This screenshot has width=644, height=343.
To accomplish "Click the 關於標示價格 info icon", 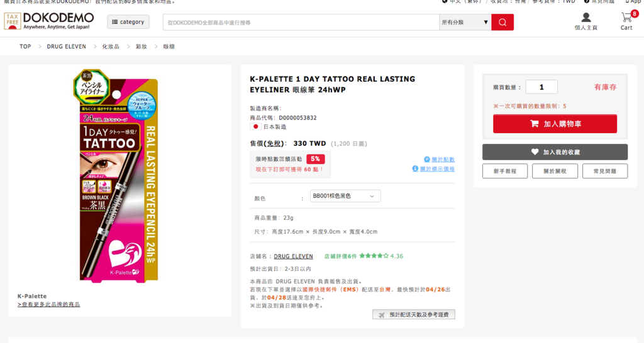I will (415, 168).
